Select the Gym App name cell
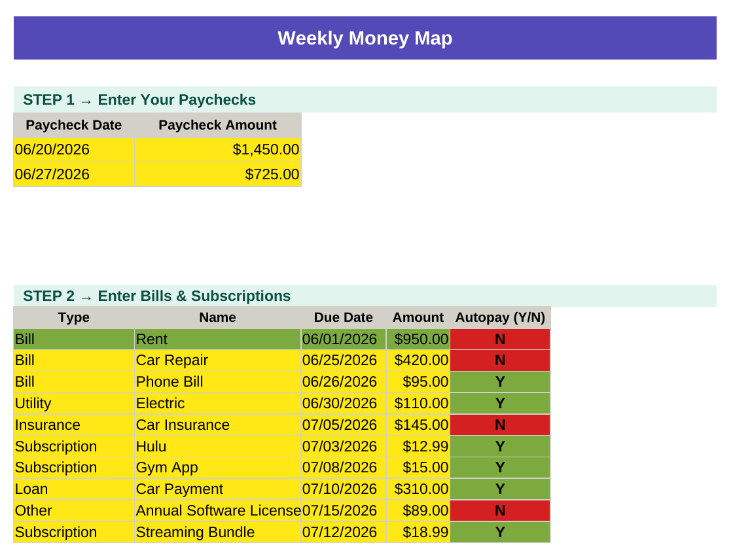Screen dimensions: 733x560 (218, 468)
